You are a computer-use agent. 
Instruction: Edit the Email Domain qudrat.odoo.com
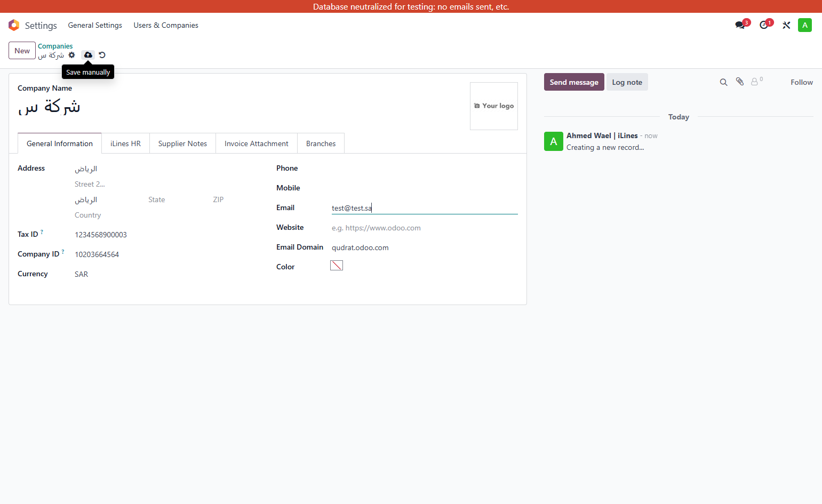point(425,247)
